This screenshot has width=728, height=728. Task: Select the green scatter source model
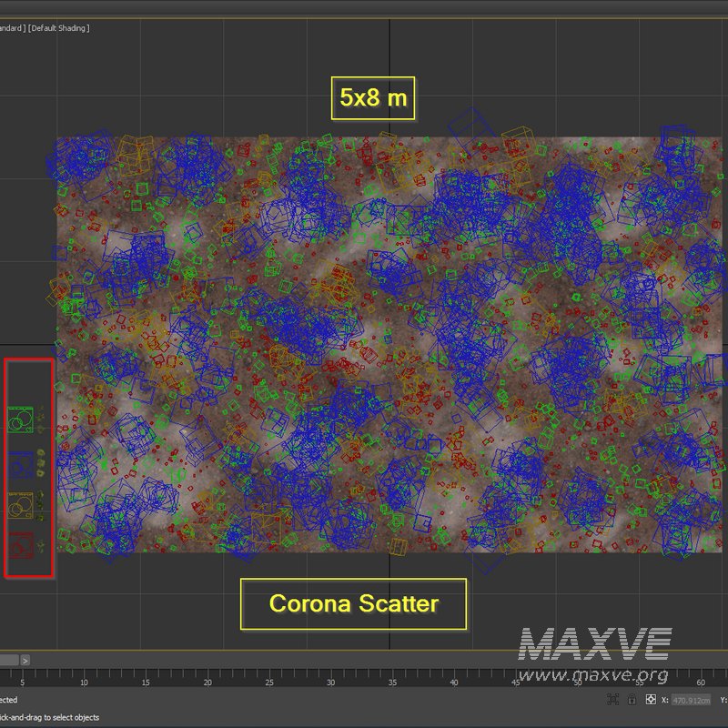pyautogui.click(x=20, y=420)
